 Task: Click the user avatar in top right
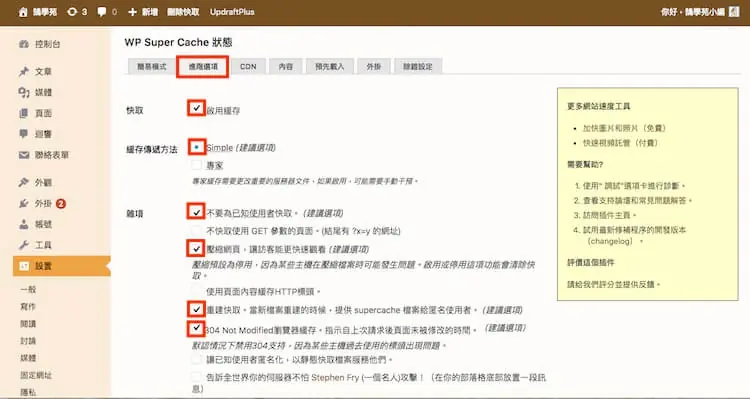pyautogui.click(x=734, y=12)
